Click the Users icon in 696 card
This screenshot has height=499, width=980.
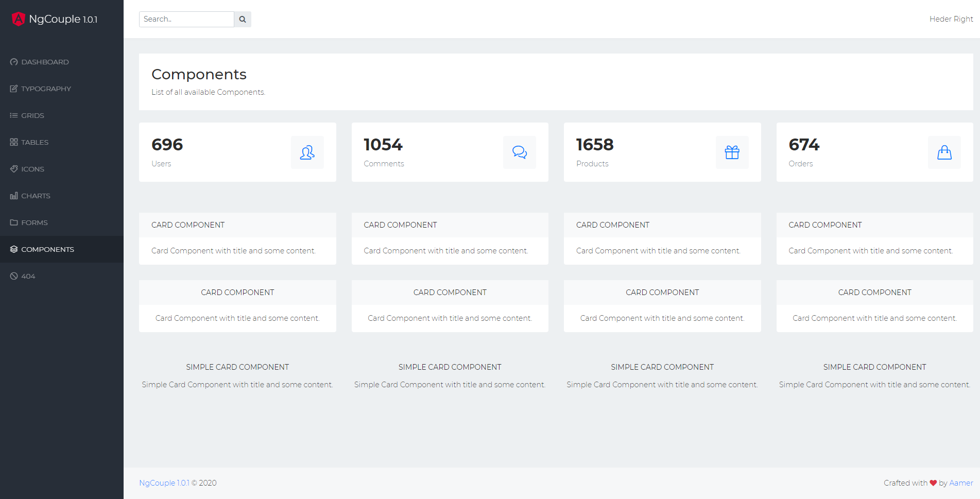pyautogui.click(x=307, y=152)
